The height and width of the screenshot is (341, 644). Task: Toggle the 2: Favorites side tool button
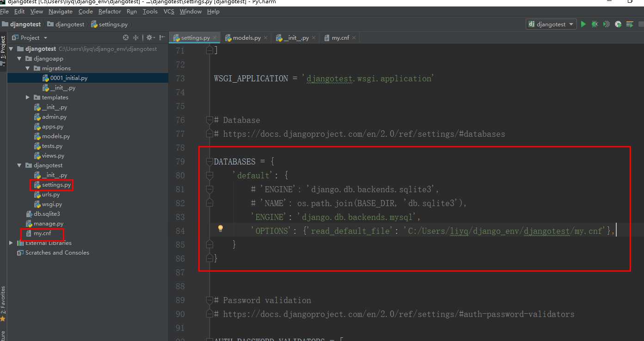pyautogui.click(x=3, y=304)
